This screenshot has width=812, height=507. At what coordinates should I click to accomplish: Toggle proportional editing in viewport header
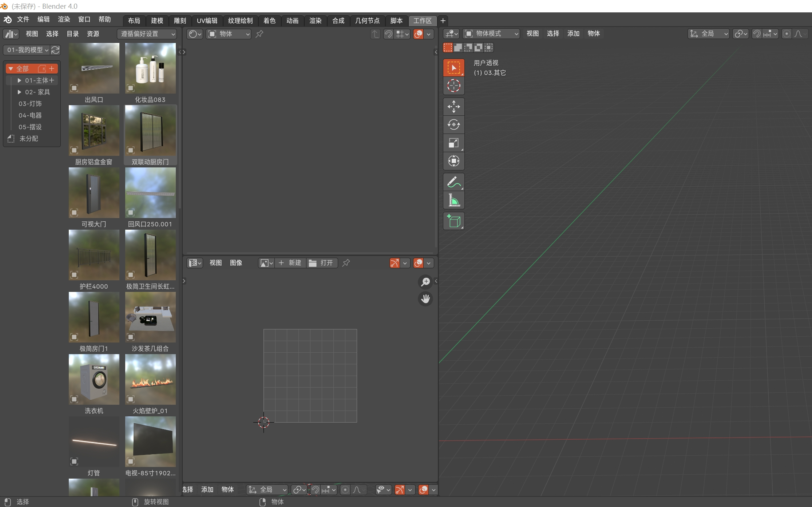[x=787, y=34]
